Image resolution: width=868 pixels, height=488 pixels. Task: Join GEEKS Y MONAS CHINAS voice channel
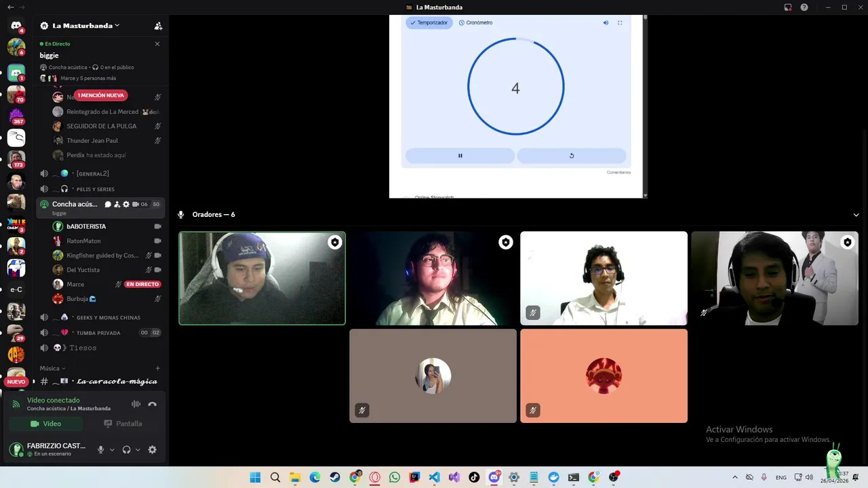tap(100, 317)
